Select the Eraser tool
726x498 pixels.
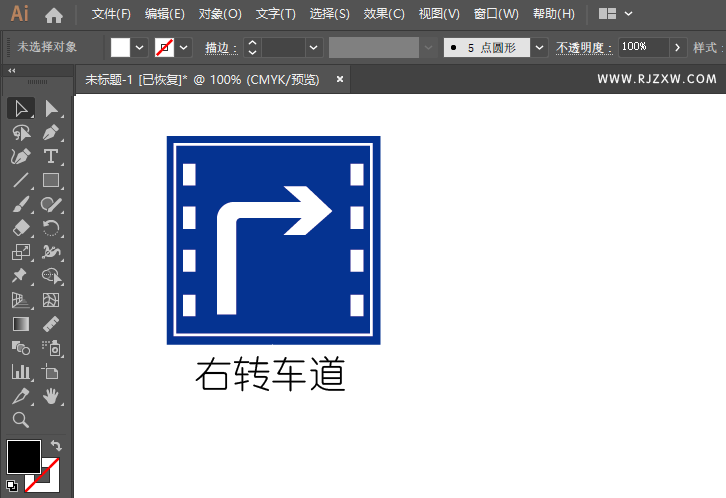click(x=20, y=228)
